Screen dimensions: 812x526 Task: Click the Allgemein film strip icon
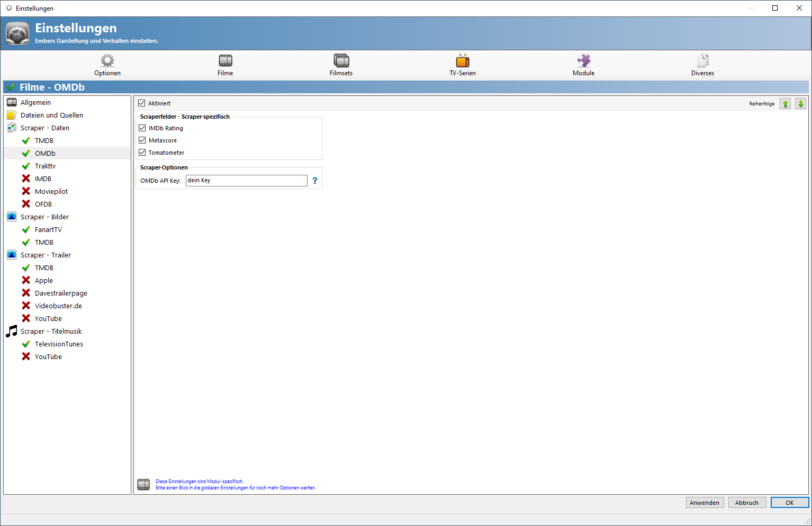coord(12,102)
